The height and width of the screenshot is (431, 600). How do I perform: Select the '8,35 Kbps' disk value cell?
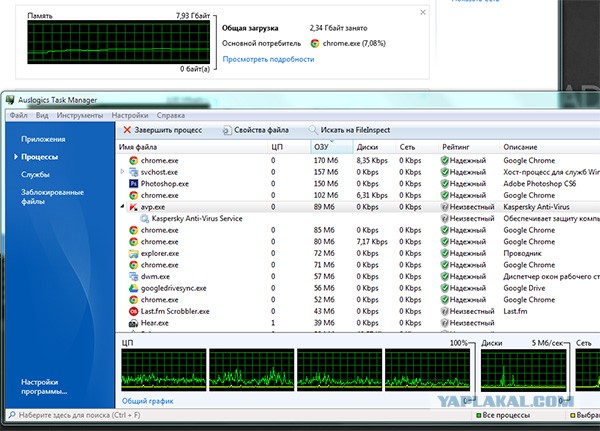[372, 160]
